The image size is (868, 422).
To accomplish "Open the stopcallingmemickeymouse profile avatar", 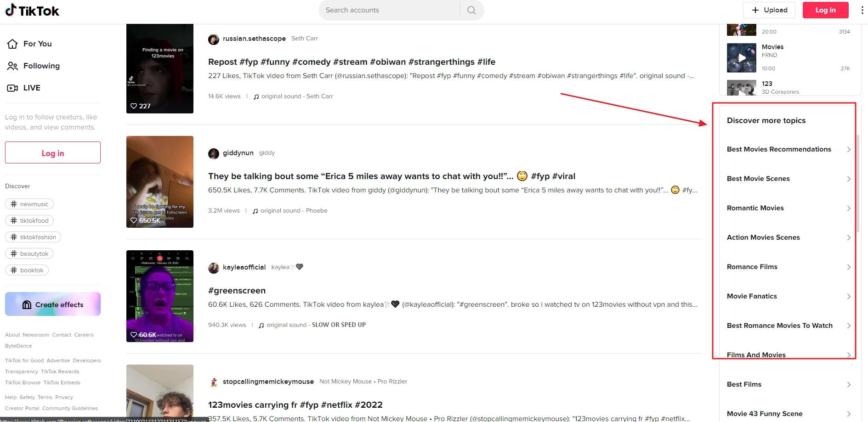I will pyautogui.click(x=214, y=382).
